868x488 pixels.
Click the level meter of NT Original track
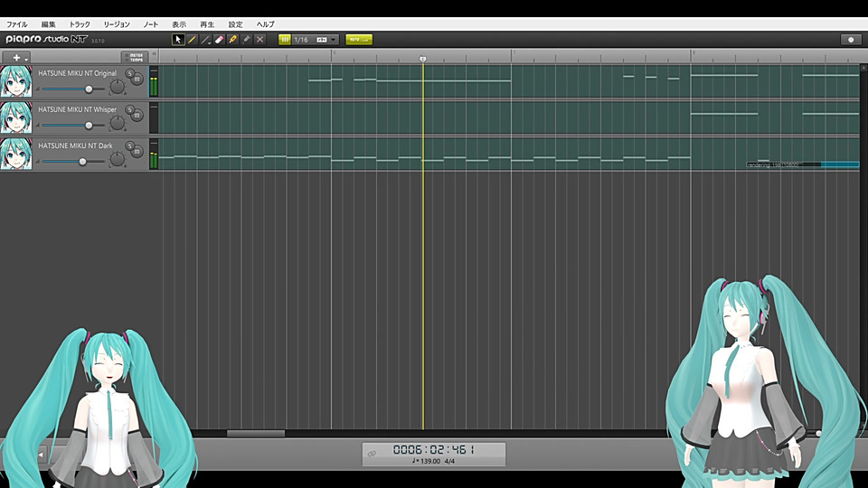154,82
